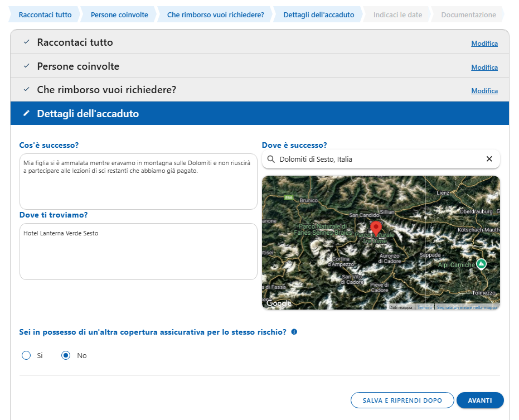
Task: Click the pencil icon in Dettagli dell'accaduto header
Action: tap(26, 114)
